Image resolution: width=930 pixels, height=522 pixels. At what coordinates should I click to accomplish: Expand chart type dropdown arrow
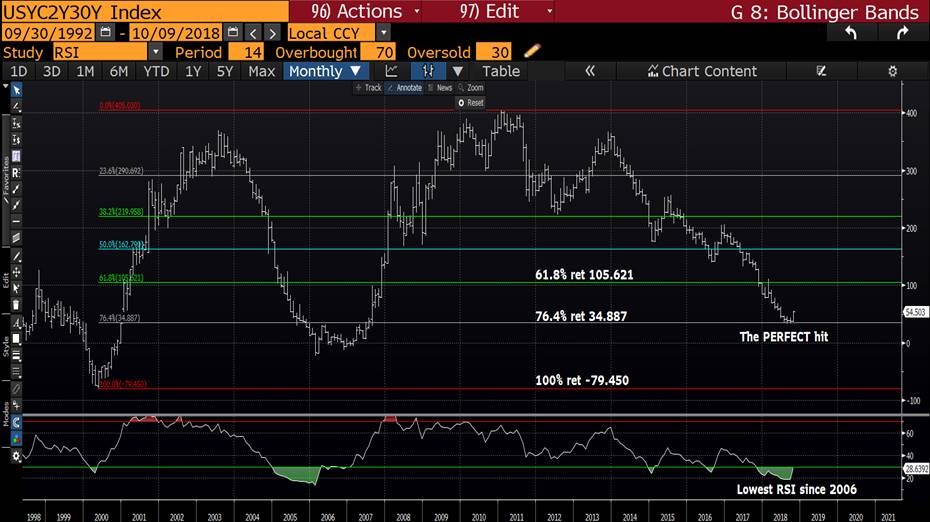[x=458, y=71]
